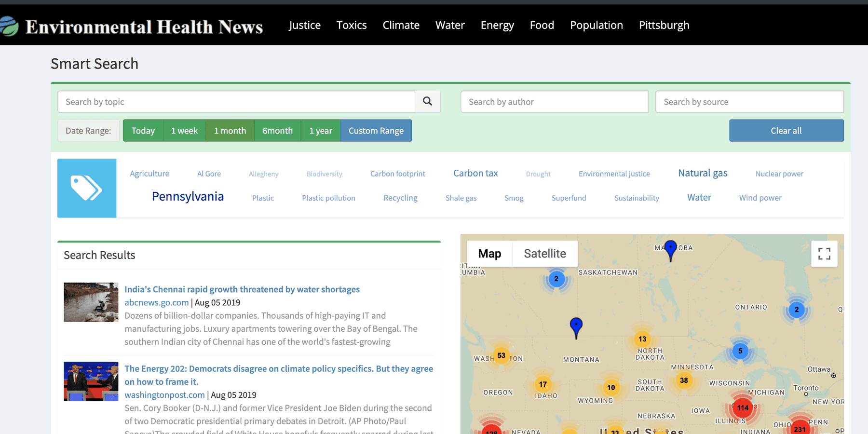The image size is (868, 434).
Task: Open the Custom Range date picker
Action: point(376,130)
